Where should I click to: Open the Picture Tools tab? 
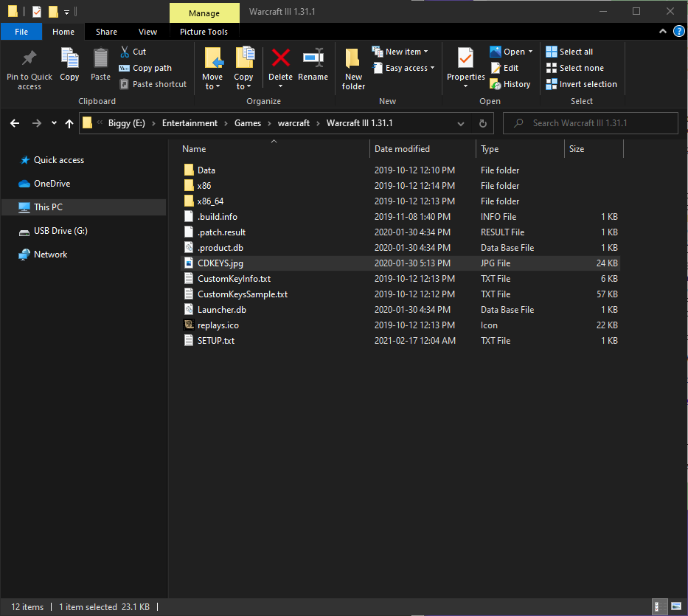point(204,32)
